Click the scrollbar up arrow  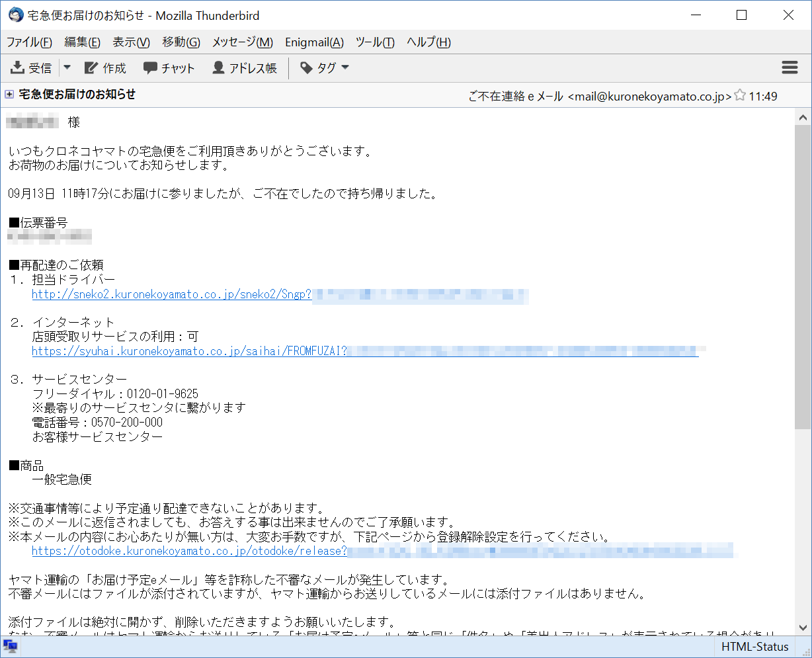[803, 118]
